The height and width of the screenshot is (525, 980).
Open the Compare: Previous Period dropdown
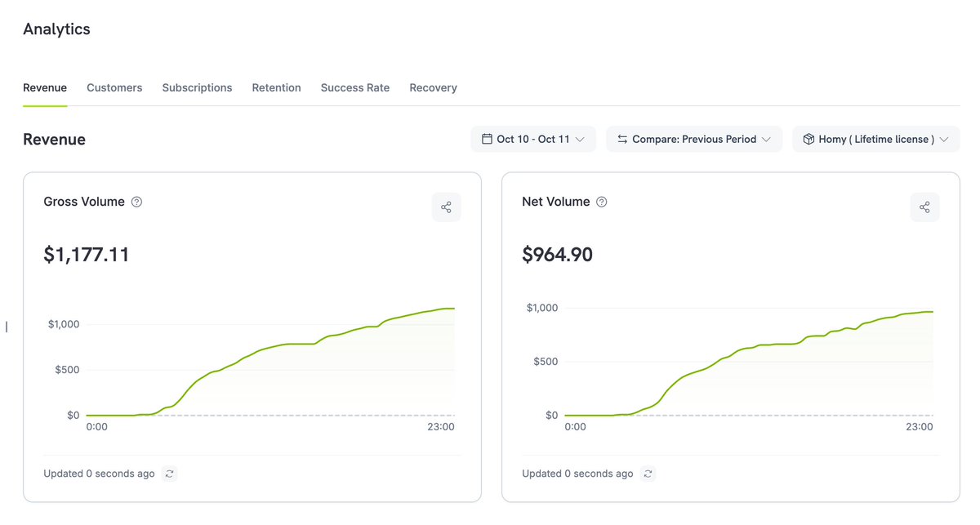(694, 139)
